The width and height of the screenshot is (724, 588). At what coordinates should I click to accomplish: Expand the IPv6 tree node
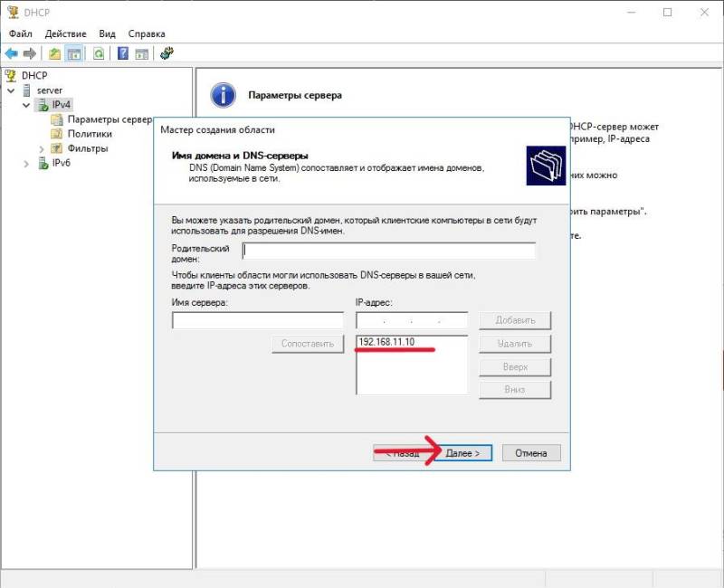(25, 163)
